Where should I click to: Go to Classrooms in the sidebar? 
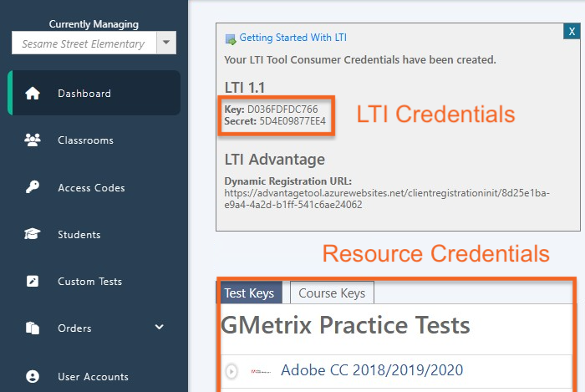(85, 140)
